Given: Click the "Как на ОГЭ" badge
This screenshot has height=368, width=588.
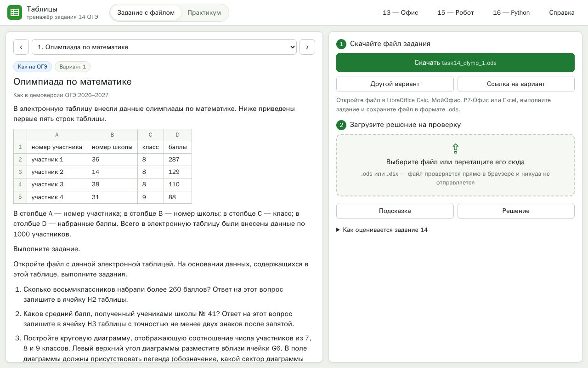Looking at the screenshot, I should click(x=33, y=67).
